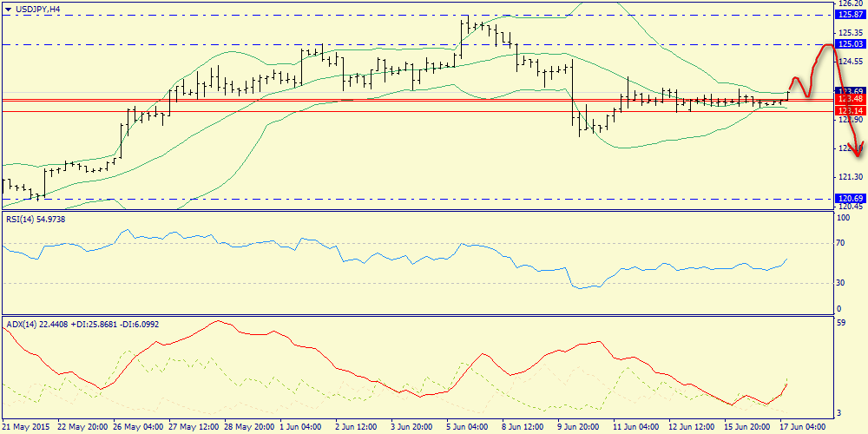Screen dimensions: 868x434
Task: Click the 126.20 price axis label
Action: (852, 3)
